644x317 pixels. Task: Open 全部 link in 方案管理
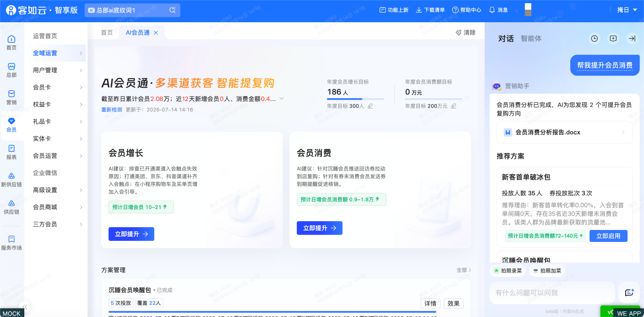pyautogui.click(x=464, y=270)
